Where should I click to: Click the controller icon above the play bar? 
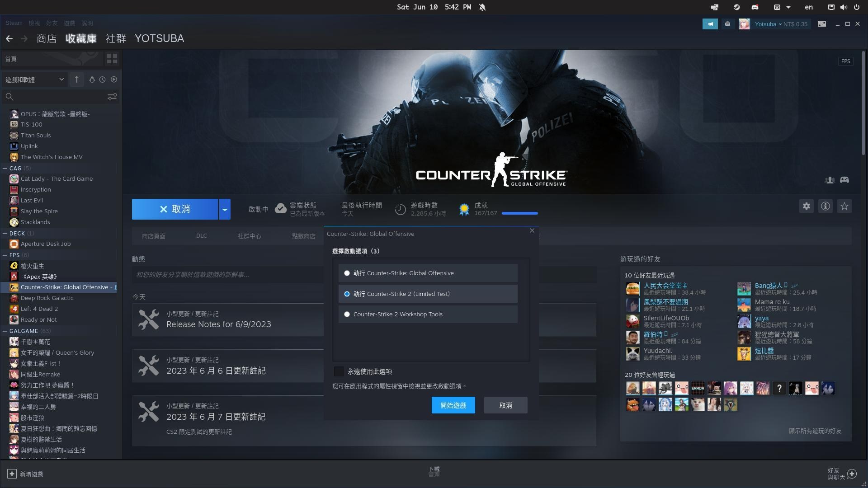(x=845, y=180)
